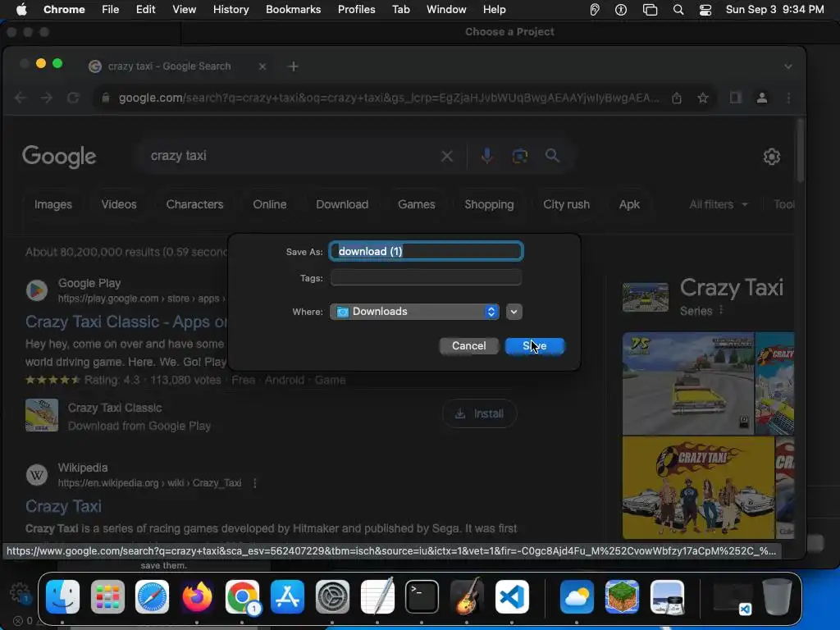Open the Window menu in menu bar

tap(446, 9)
